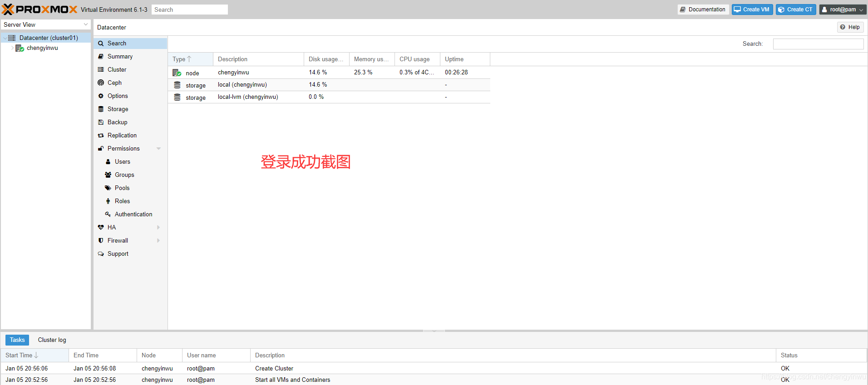Click the Cluster server icon
This screenshot has width=868, height=385.
pos(101,70)
